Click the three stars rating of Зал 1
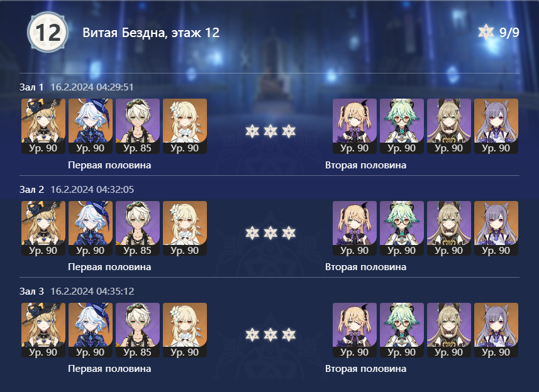 pyautogui.click(x=270, y=131)
